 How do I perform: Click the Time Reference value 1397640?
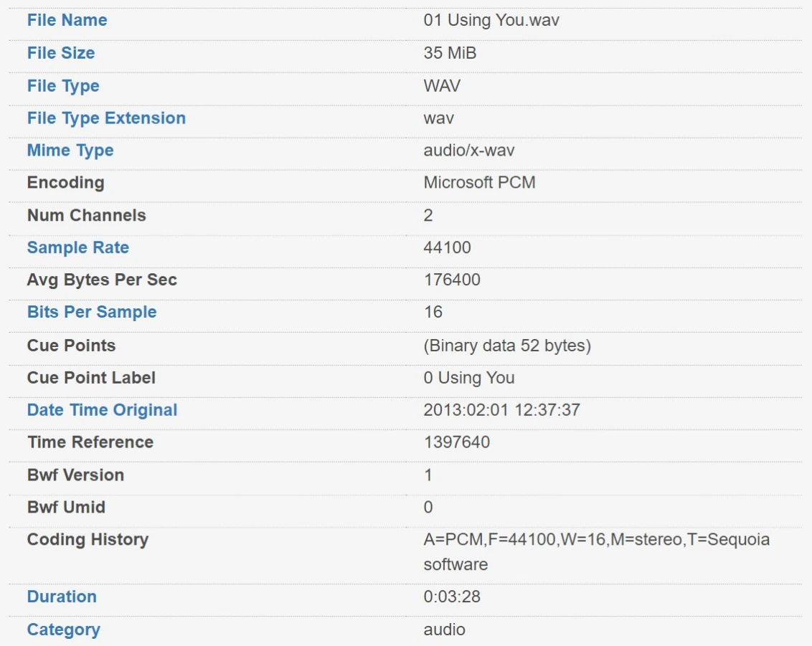pos(457,442)
